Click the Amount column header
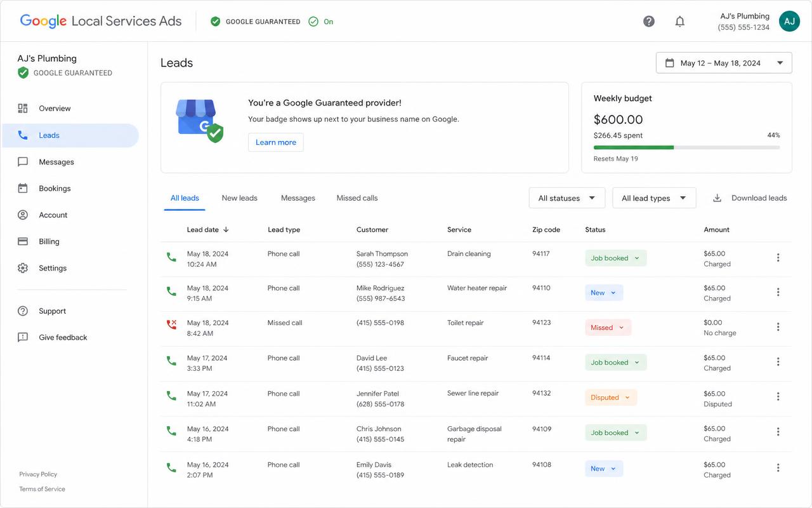Image resolution: width=812 pixels, height=508 pixels. pos(716,230)
